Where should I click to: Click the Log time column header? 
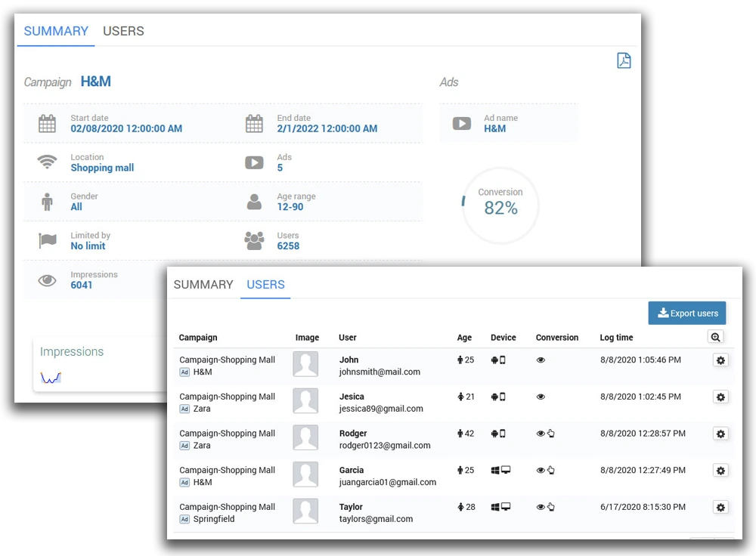point(616,338)
